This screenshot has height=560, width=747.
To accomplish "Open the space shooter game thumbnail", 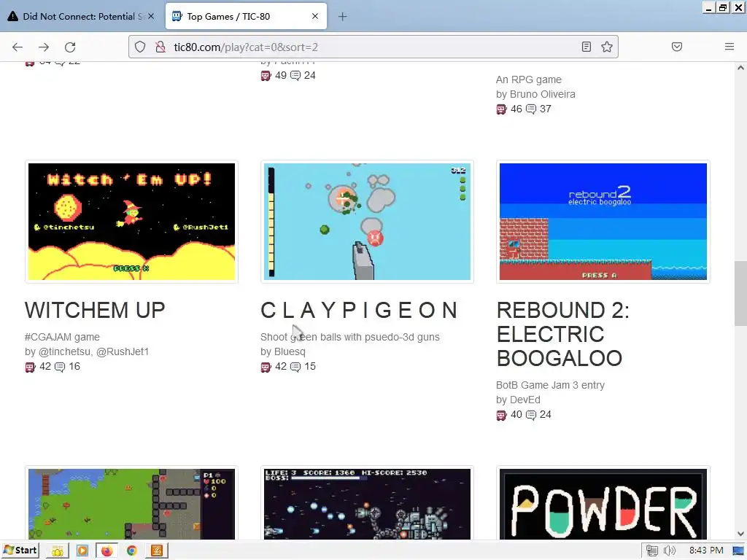I will (368, 504).
